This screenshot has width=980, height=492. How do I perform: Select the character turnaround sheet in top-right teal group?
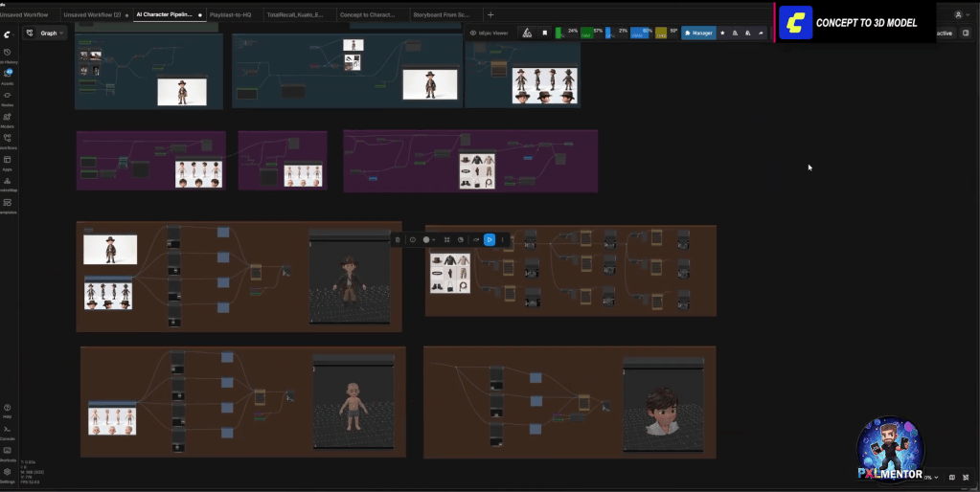[x=545, y=85]
